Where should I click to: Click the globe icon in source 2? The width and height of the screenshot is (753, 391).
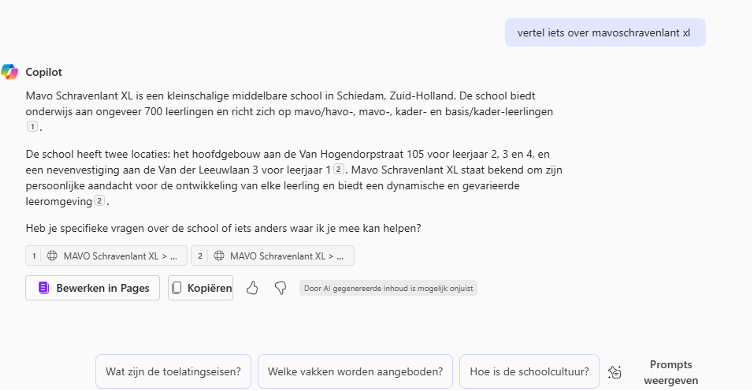click(219, 256)
